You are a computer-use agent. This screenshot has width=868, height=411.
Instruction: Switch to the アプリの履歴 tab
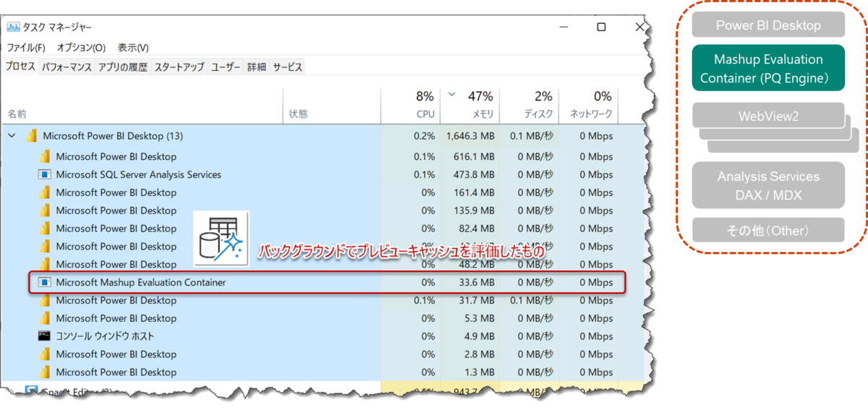[x=123, y=67]
